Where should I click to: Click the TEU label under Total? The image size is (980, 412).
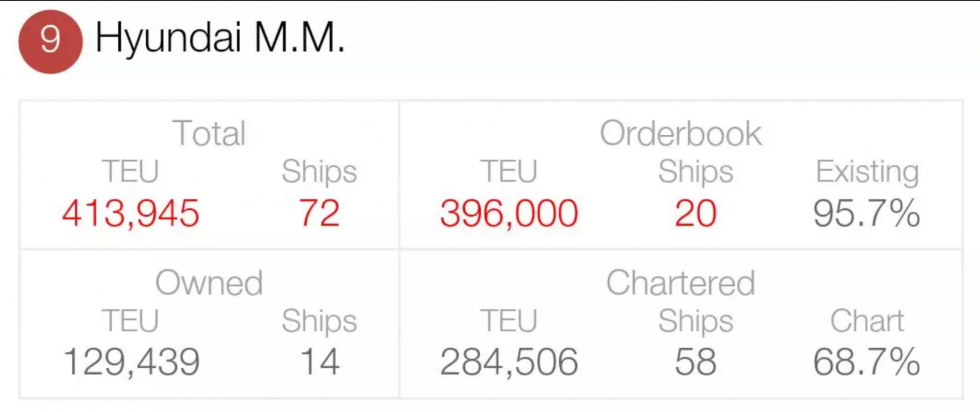coord(130,171)
